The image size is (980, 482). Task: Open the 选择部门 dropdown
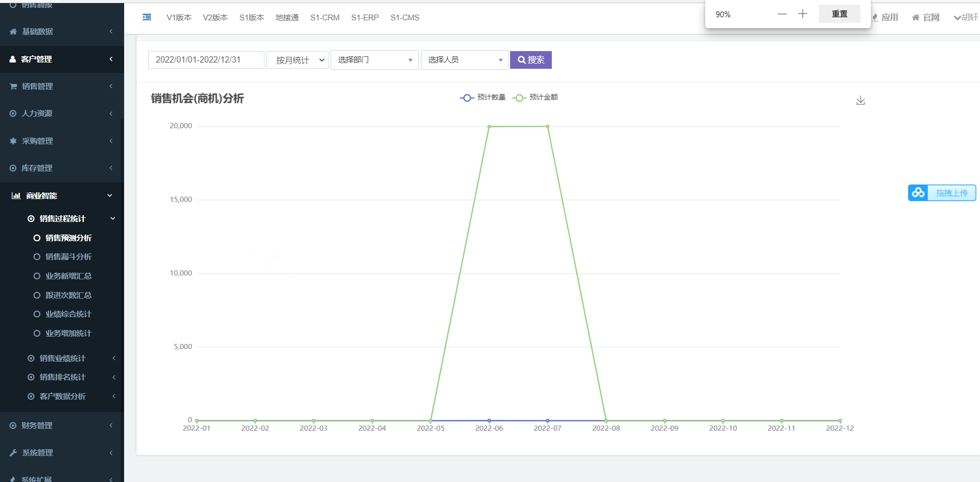click(x=374, y=59)
